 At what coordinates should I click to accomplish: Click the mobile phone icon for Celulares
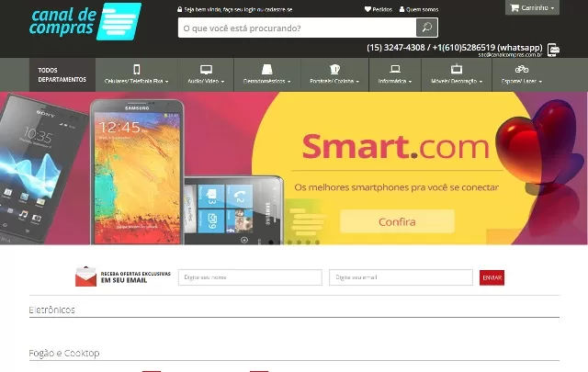137,70
